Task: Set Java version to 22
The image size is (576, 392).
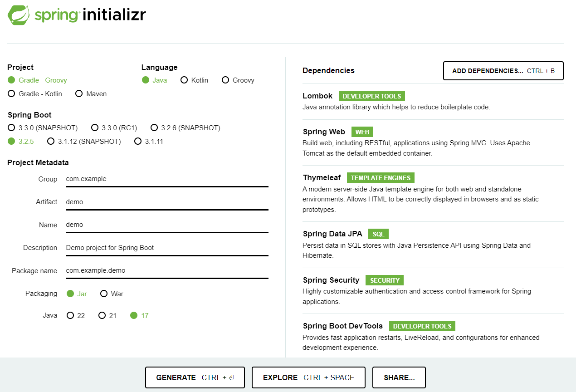Action: click(x=75, y=316)
